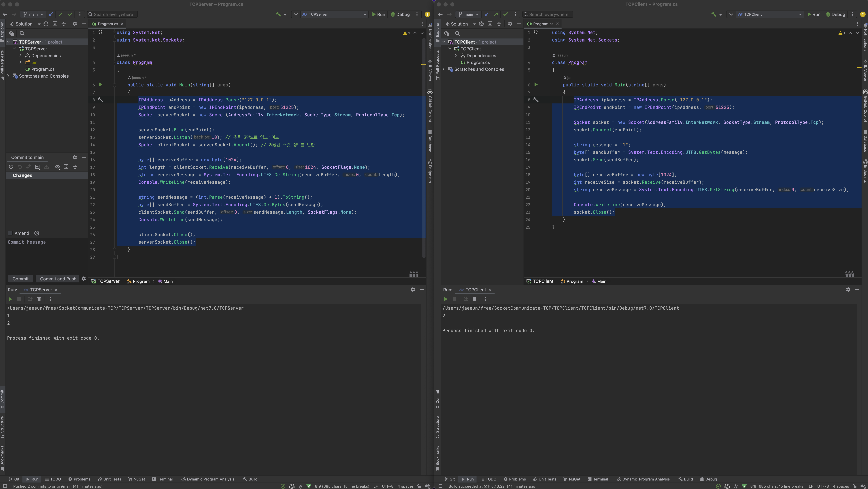Open main branch dropdown in TCPClient window

click(x=468, y=14)
